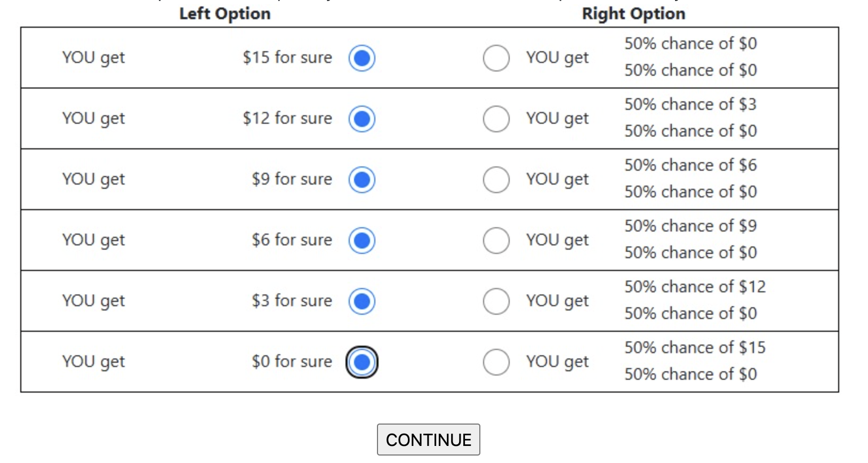Pick the $6 for sure radio button
Screen dimensions: 868x463
362,240
